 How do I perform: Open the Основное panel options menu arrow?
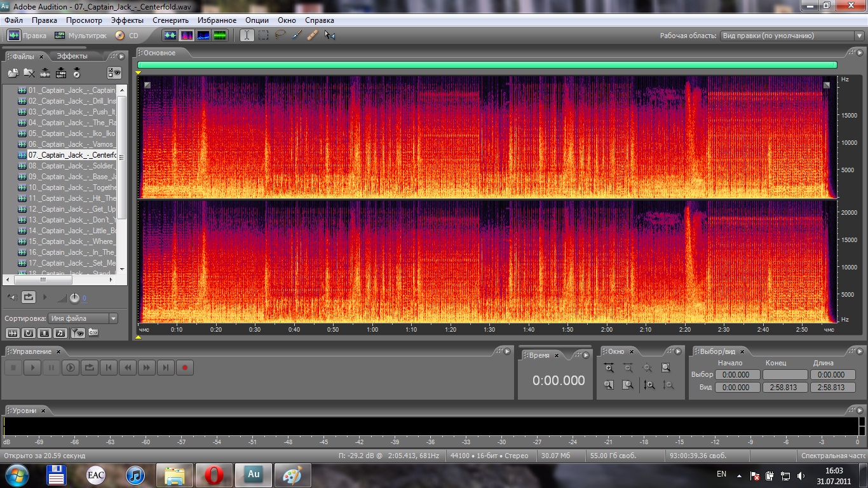coord(858,53)
